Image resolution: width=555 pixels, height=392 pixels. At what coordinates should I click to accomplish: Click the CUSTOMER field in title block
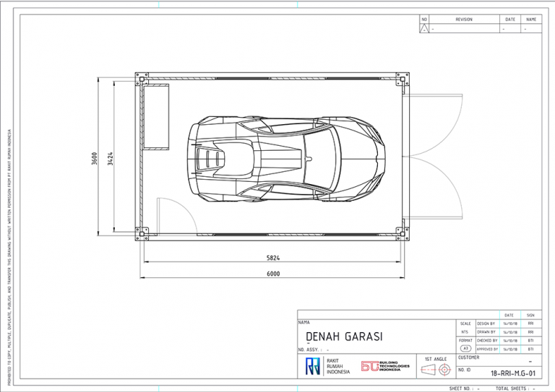469,357
